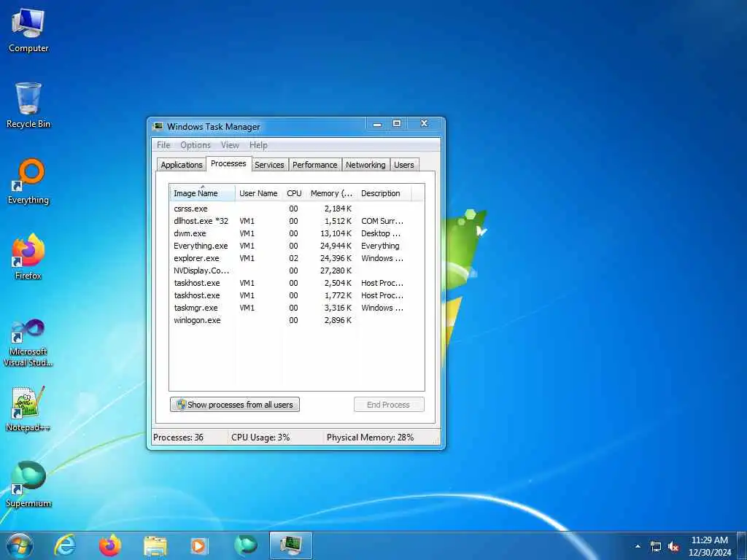Sort by the Image Name column header
747x560 pixels.
coord(203,192)
